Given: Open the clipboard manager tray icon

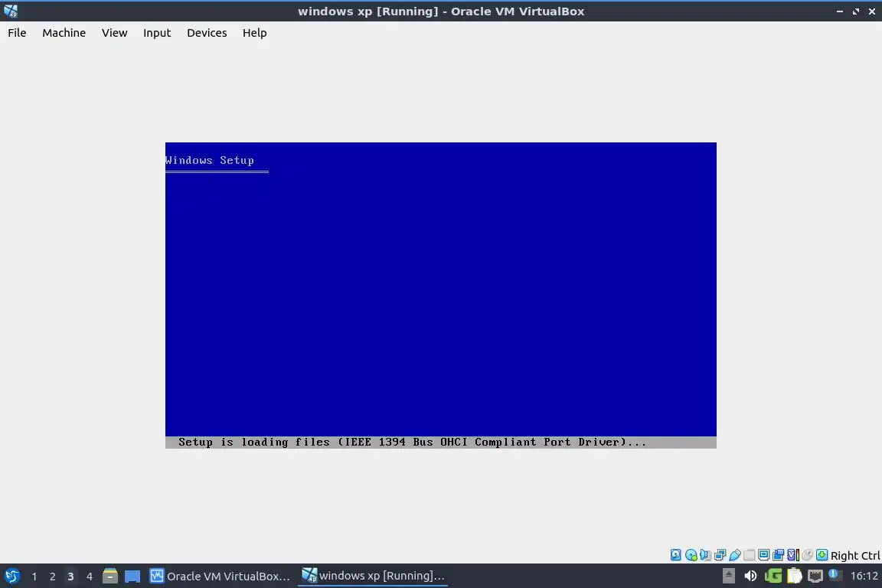Looking at the screenshot, I should click(x=794, y=576).
